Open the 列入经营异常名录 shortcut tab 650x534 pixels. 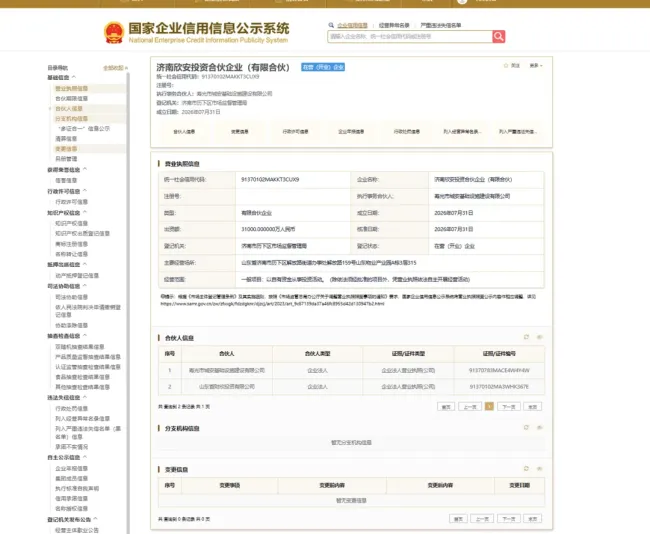tap(462, 132)
